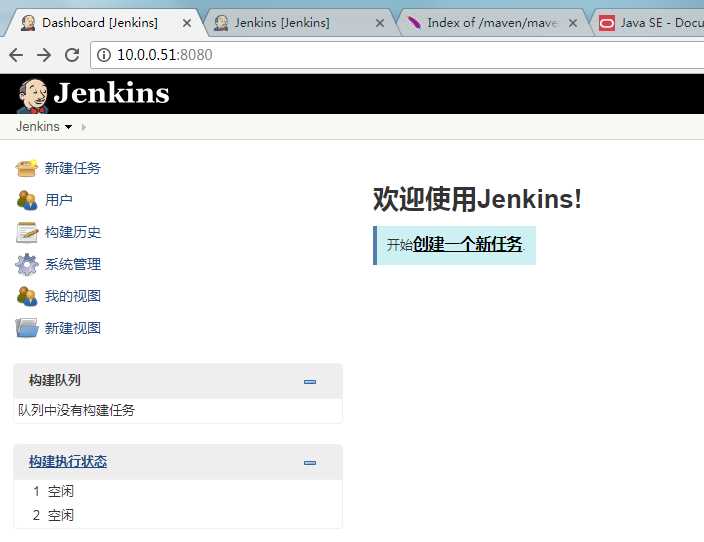704x542 pixels.
Task: Click the people icon beside 我的视图
Action: click(26, 296)
